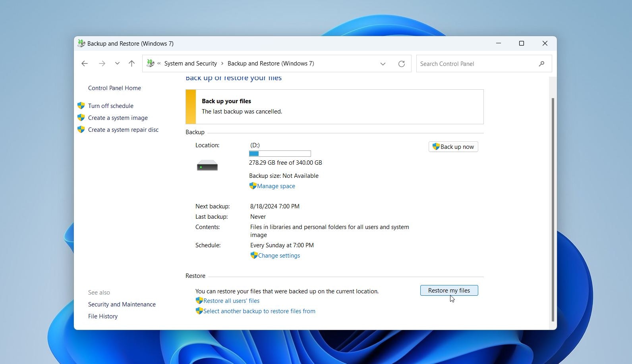Click the search magnifier icon
This screenshot has height=364, width=632.
pyautogui.click(x=541, y=64)
